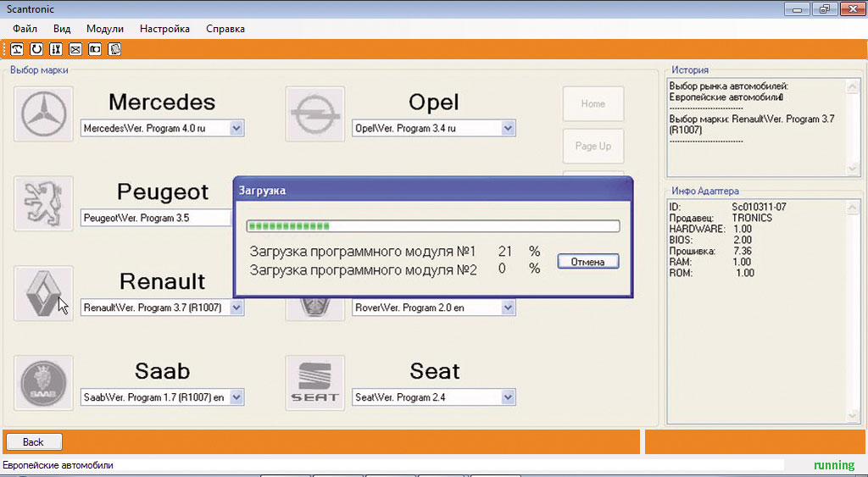The image size is (868, 477).
Task: Open the wrench tools icon in toolbar
Action: click(x=56, y=49)
